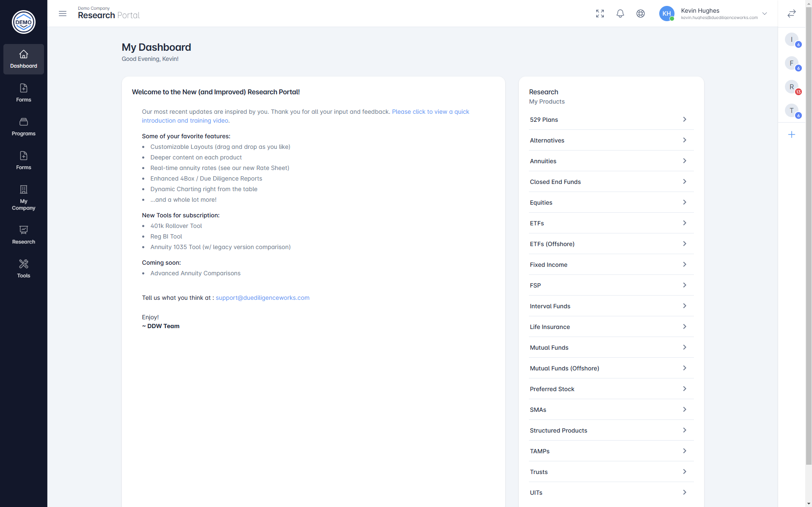Expand the Fixed Income chevron
This screenshot has height=507, width=812.
(685, 264)
